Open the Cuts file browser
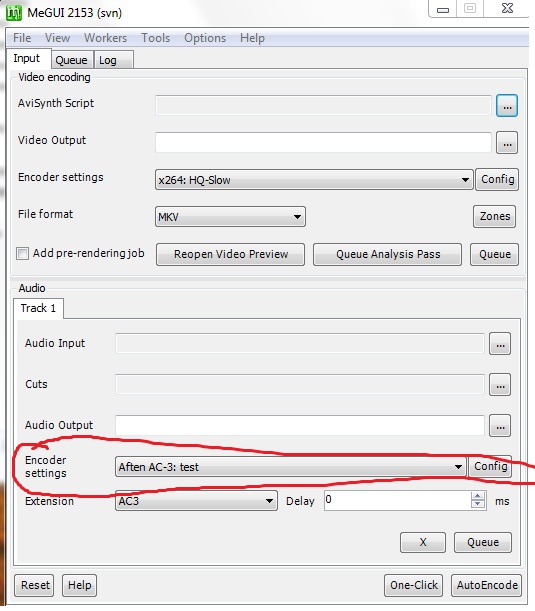535x611 pixels. pyautogui.click(x=500, y=385)
